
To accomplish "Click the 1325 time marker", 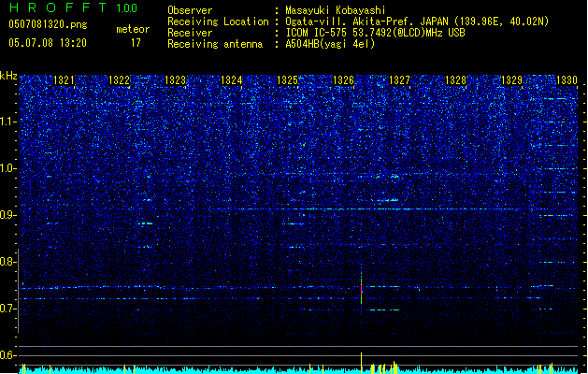I will [287, 80].
